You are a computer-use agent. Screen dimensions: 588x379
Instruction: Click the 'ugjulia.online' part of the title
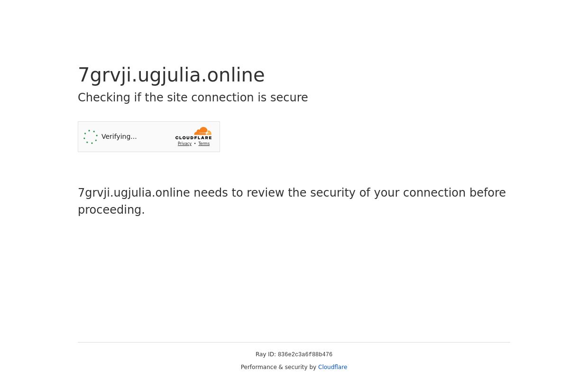pos(201,75)
